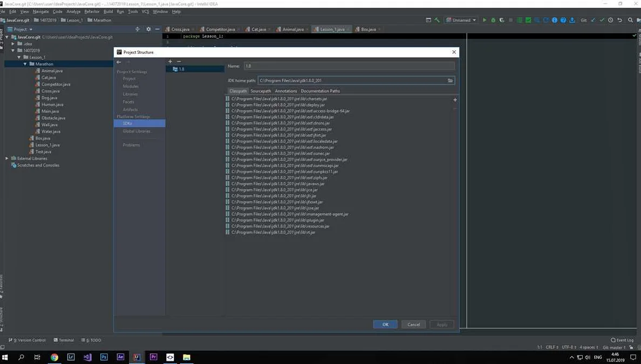Switch to the Cat.java editor tab
The height and width of the screenshot is (364, 641).
(258, 30)
